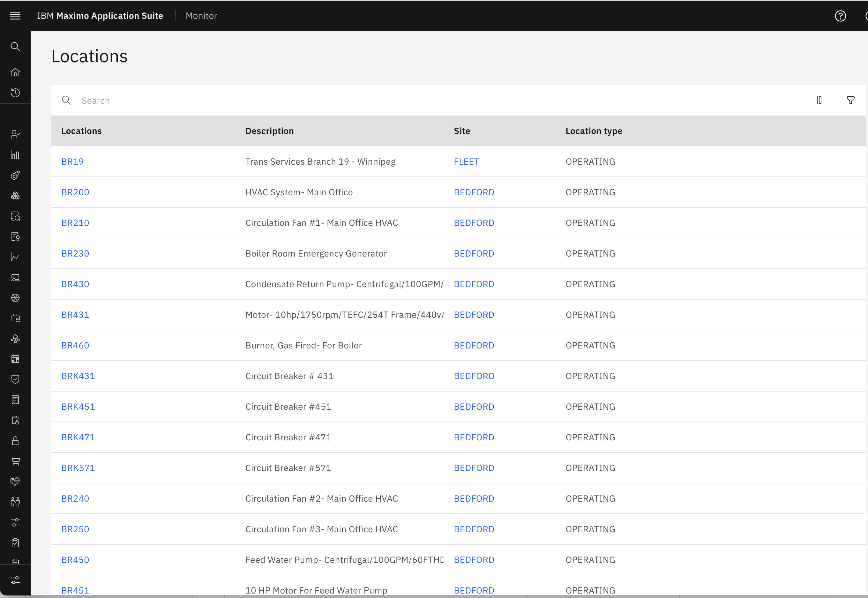Go to Home via sidebar house icon
This screenshot has height=598, width=868.
click(x=15, y=72)
